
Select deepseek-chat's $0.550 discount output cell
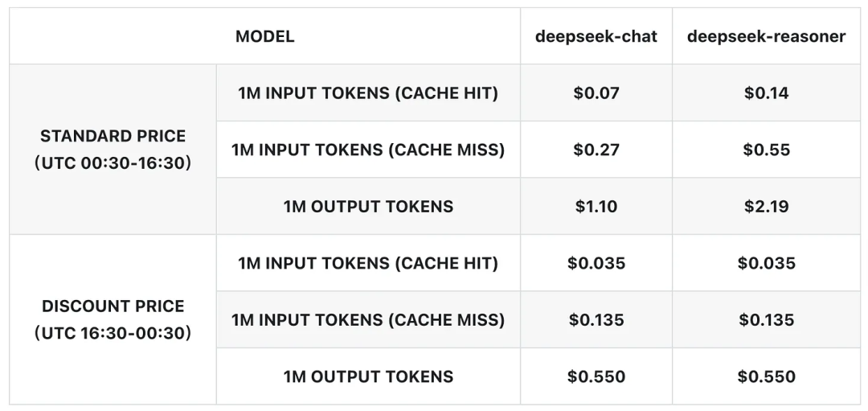596,376
